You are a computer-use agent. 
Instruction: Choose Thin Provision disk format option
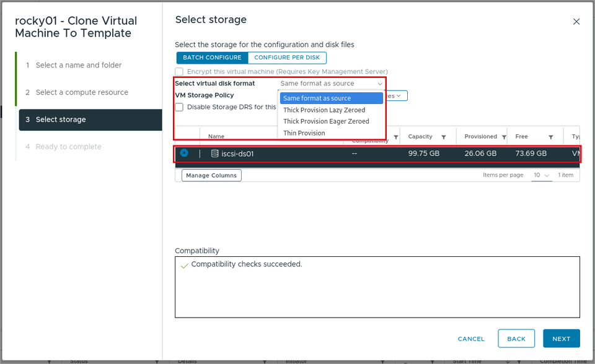304,133
